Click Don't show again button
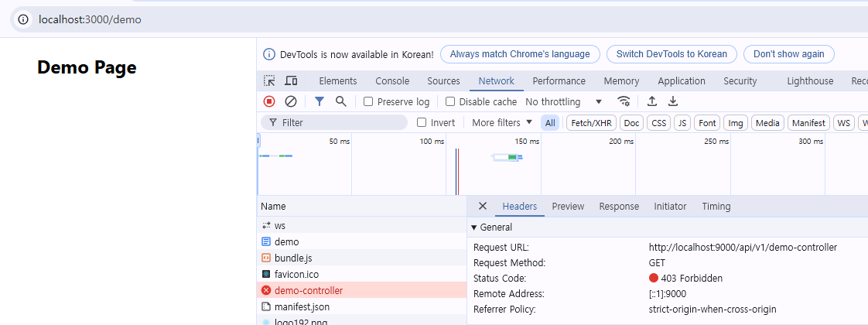Image resolution: width=868 pixels, height=325 pixels. (789, 54)
